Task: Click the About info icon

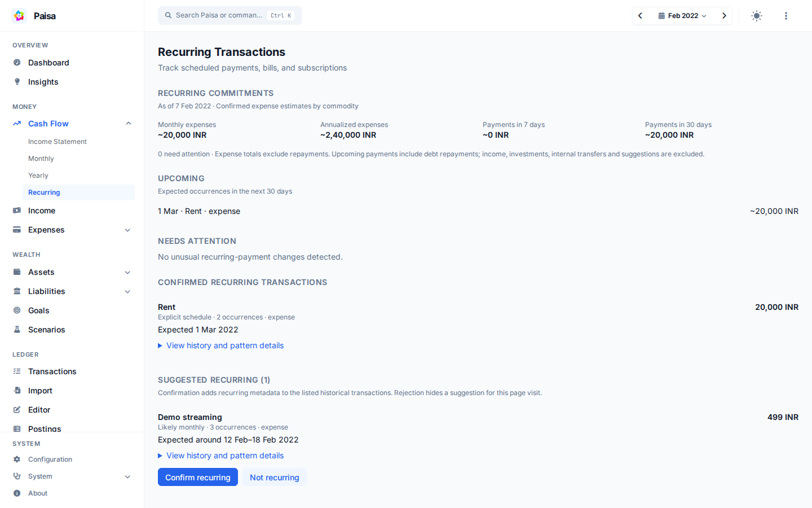Action: click(x=17, y=493)
